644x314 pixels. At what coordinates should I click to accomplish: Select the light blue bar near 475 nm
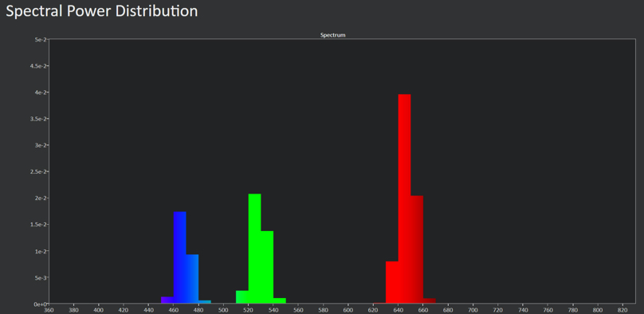(192, 279)
